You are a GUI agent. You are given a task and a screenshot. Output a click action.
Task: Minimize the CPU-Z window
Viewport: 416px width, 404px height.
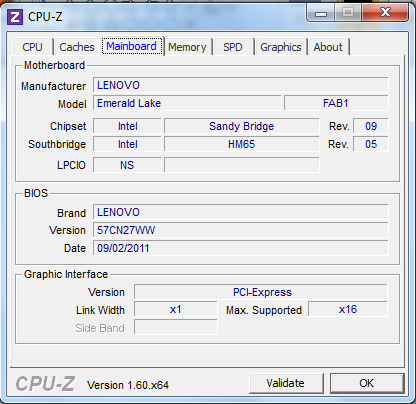[321, 13]
